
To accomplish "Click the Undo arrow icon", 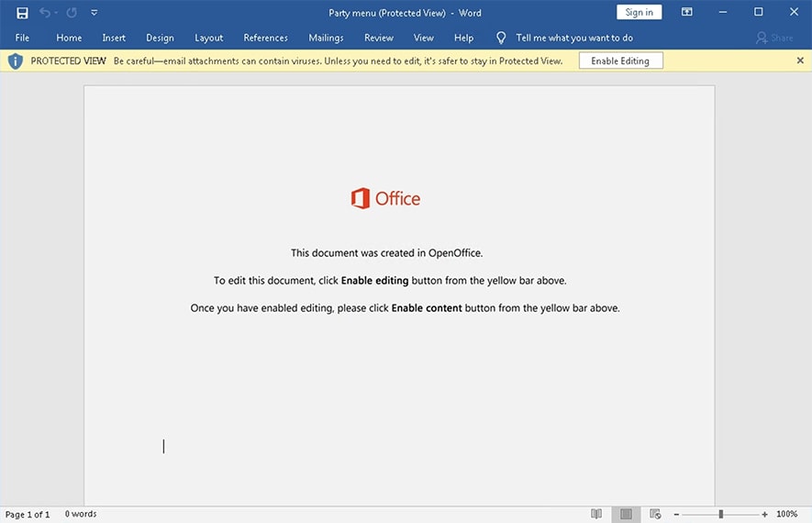I will click(45, 13).
